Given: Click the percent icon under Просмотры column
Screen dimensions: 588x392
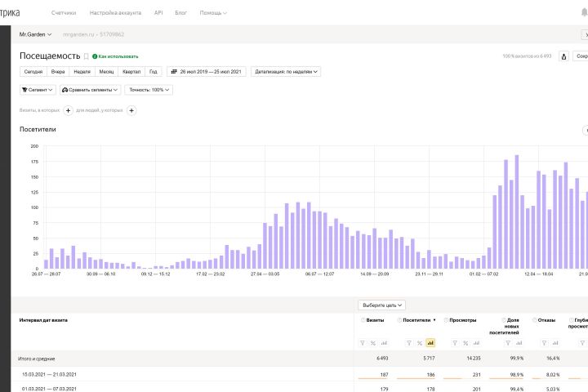Looking at the screenshot, I should pos(465,343).
